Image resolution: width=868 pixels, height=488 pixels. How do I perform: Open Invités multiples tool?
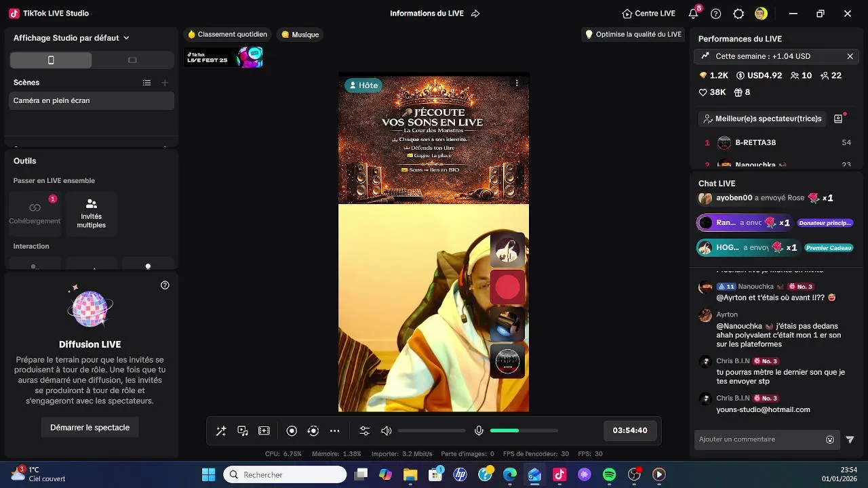(92, 213)
